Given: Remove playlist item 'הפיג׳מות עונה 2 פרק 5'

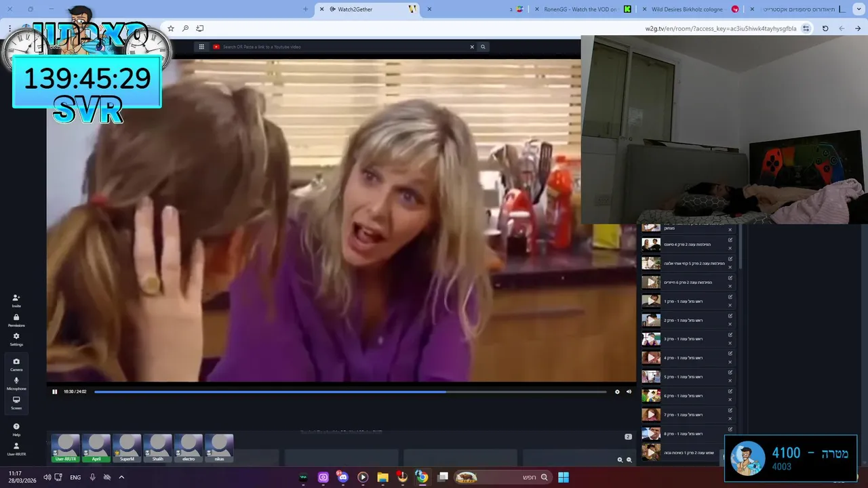Looking at the screenshot, I should coord(730,268).
